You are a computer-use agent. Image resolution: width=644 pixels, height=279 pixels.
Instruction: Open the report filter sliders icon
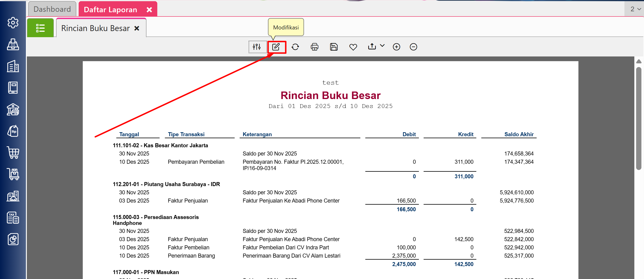[x=257, y=47]
